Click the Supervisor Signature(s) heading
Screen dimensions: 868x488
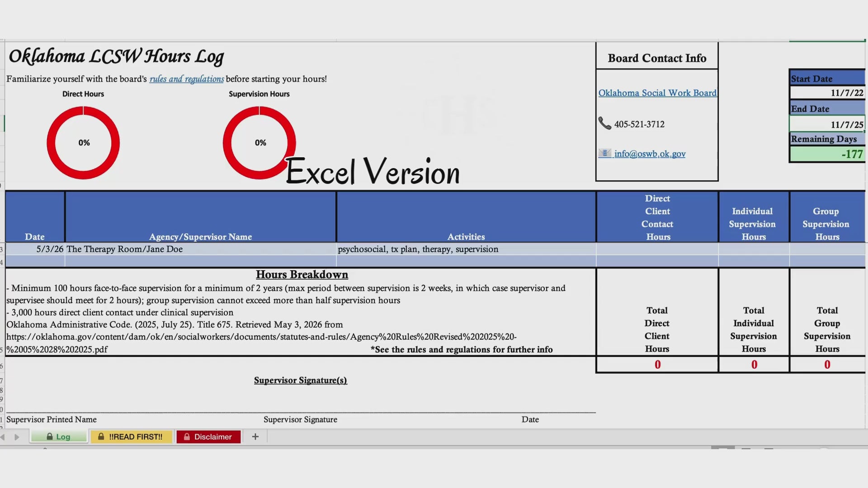pyautogui.click(x=301, y=380)
